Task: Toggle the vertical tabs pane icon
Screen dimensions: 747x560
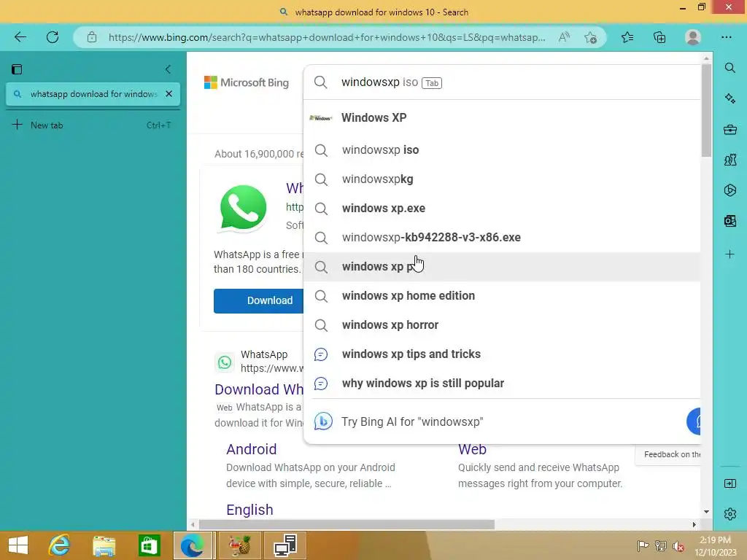Action: pyautogui.click(x=17, y=69)
